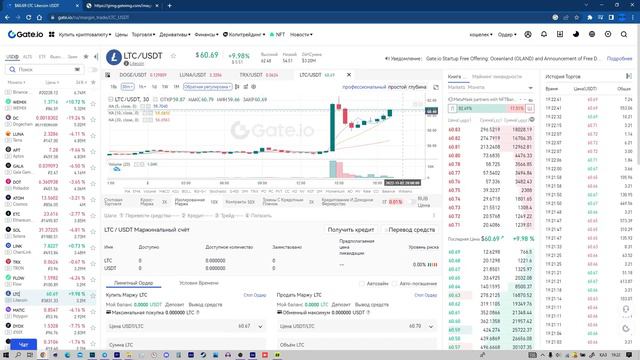Open the order book depth dropdown arrow
The height and width of the screenshot is (360, 640).
pyautogui.click(x=530, y=88)
